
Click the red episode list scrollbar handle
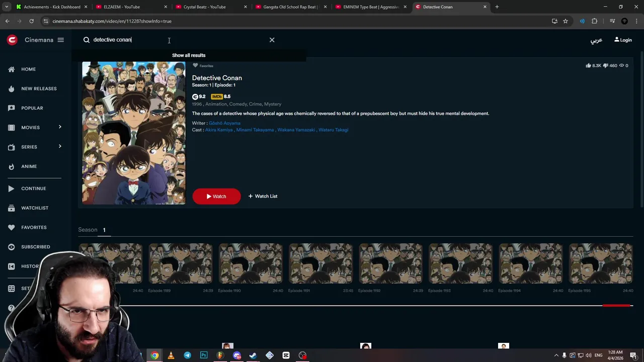616,305
